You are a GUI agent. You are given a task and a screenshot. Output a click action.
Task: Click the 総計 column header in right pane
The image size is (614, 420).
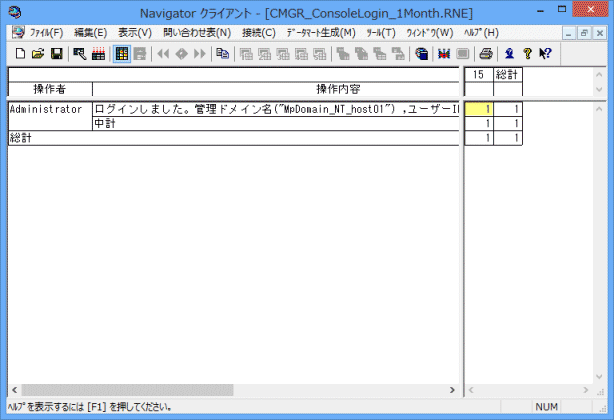pos(507,74)
